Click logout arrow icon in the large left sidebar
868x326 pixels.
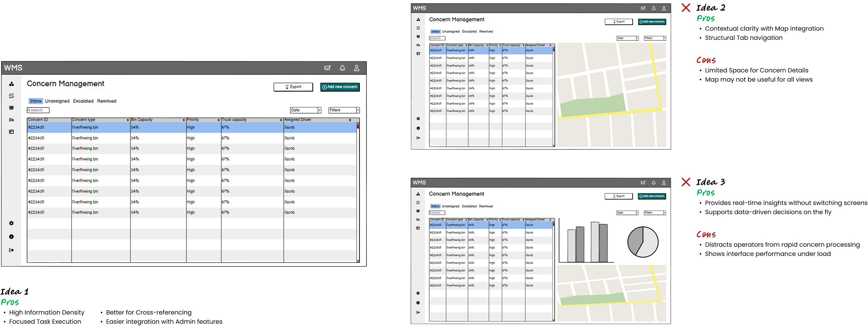pyautogui.click(x=11, y=250)
